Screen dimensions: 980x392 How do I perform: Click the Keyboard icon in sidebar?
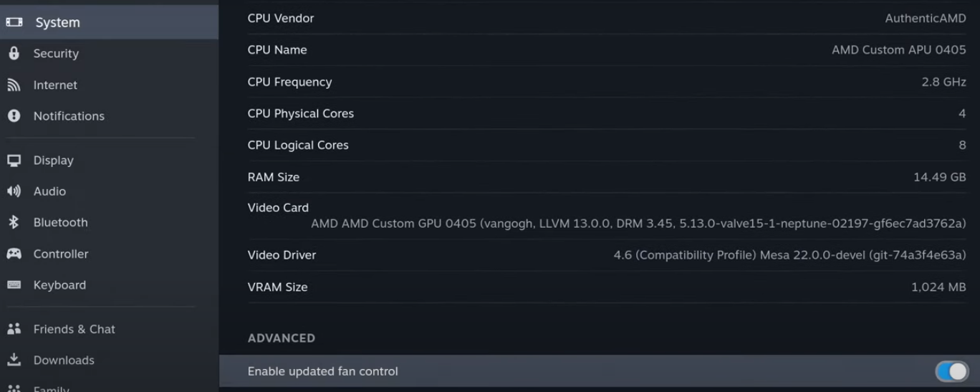[14, 285]
